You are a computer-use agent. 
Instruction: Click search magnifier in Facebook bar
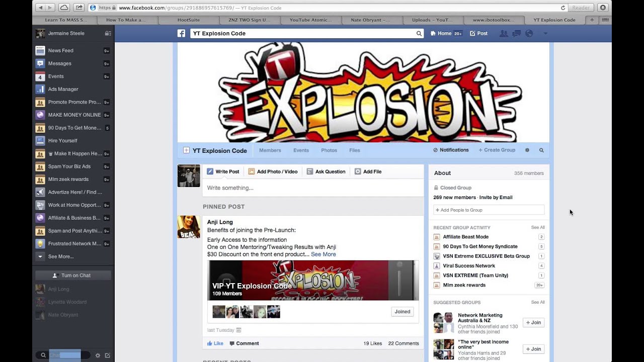click(x=419, y=33)
